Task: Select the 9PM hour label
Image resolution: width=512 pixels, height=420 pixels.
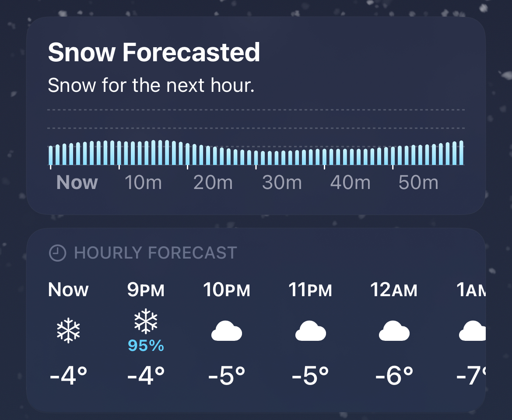Action: coord(146,290)
